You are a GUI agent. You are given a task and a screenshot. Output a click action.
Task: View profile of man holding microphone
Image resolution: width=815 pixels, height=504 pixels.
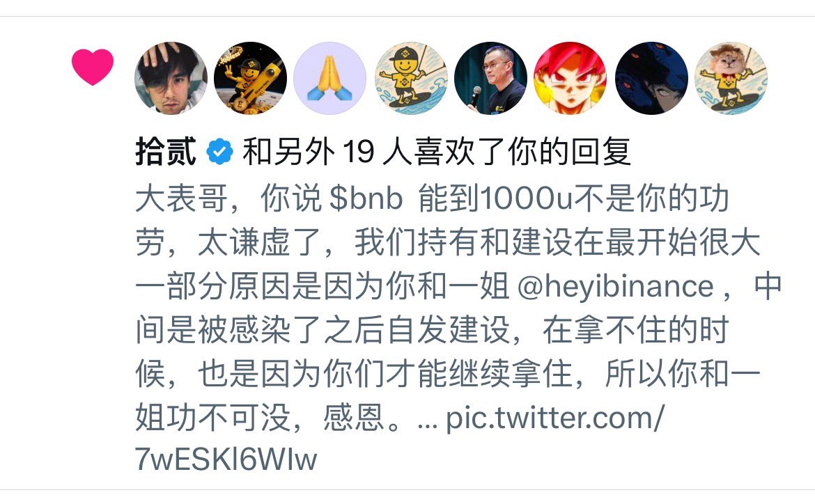tap(490, 78)
